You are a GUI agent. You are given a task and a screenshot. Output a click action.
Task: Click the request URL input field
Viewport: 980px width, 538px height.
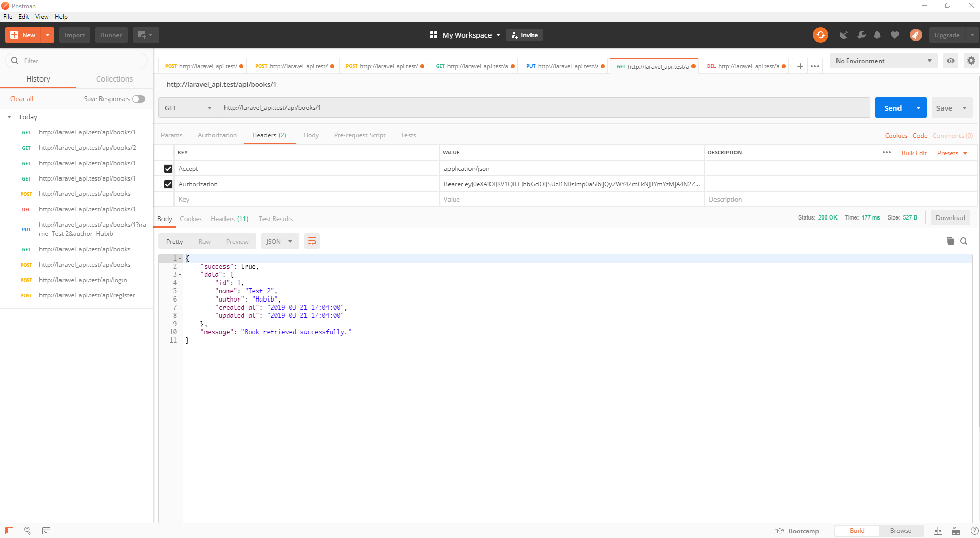(544, 108)
